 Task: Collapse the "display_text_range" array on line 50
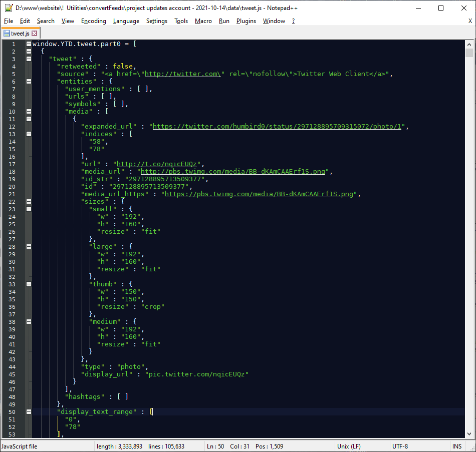coord(29,412)
